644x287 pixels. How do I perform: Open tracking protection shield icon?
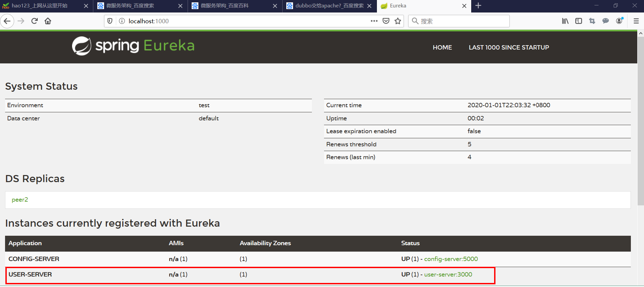[110, 21]
